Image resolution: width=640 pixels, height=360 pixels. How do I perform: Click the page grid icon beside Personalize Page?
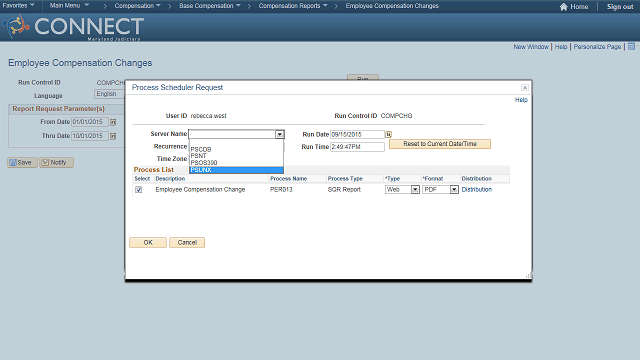pos(631,47)
